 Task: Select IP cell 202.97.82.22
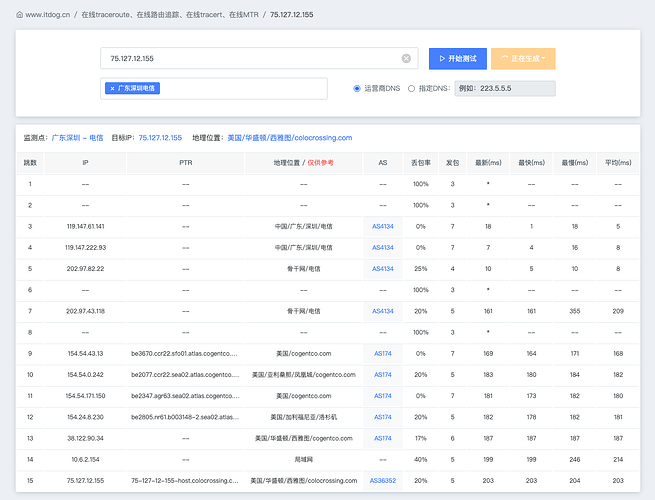point(85,269)
